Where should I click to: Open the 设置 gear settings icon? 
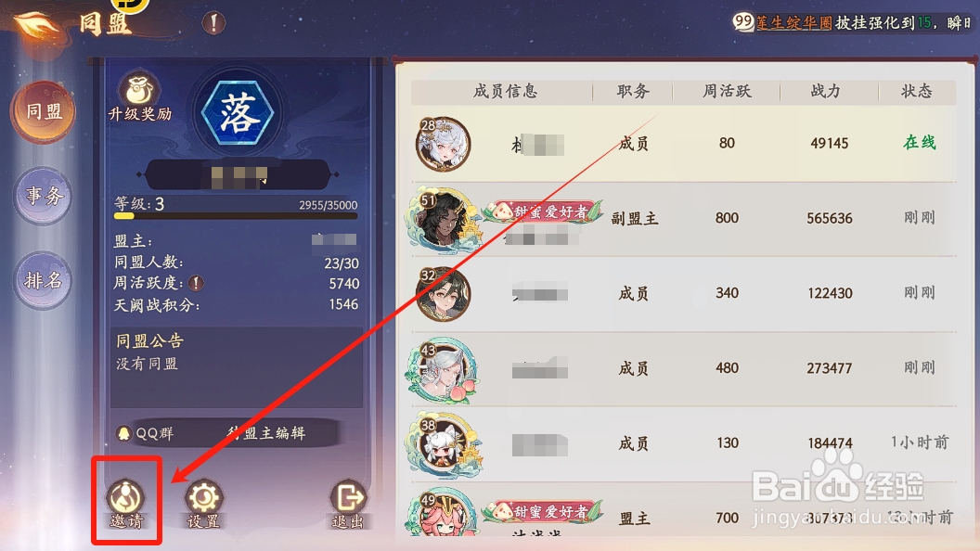point(204,504)
